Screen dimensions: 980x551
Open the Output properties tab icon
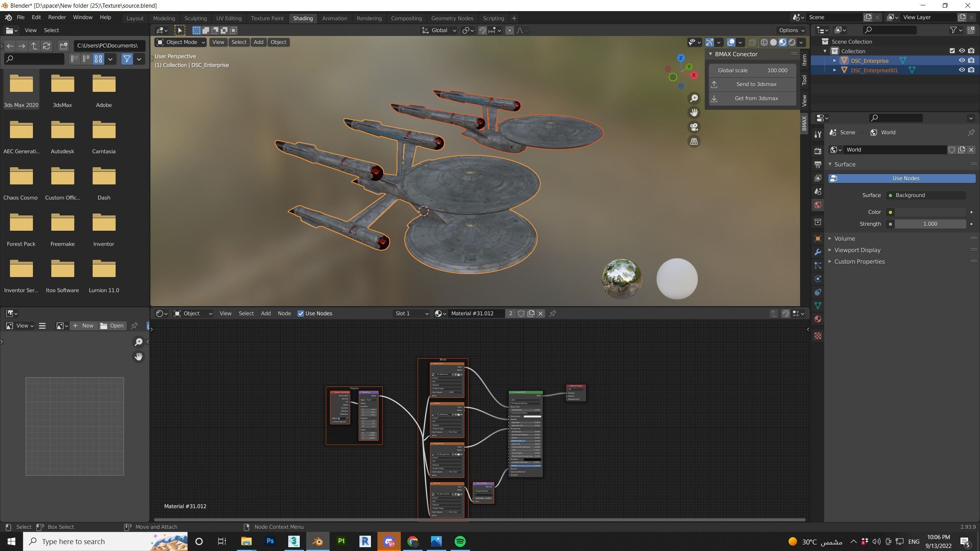pos(818,165)
